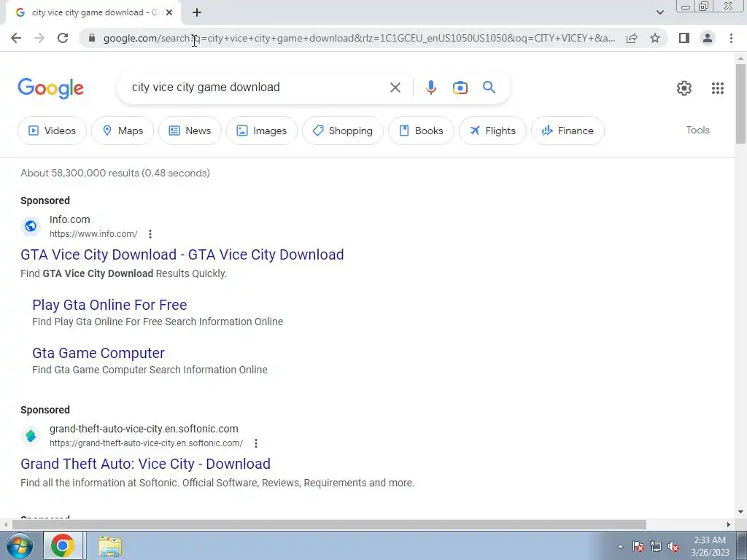The width and height of the screenshot is (747, 560).
Task: Click the scroll-right arrow of the horizontal scrollbar
Action: click(729, 525)
